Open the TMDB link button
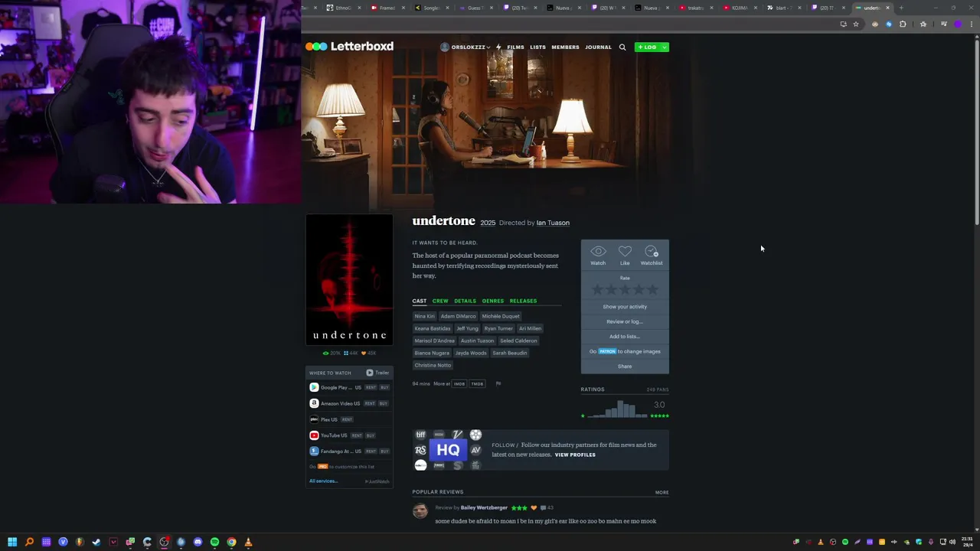The width and height of the screenshot is (980, 551). [x=477, y=383]
